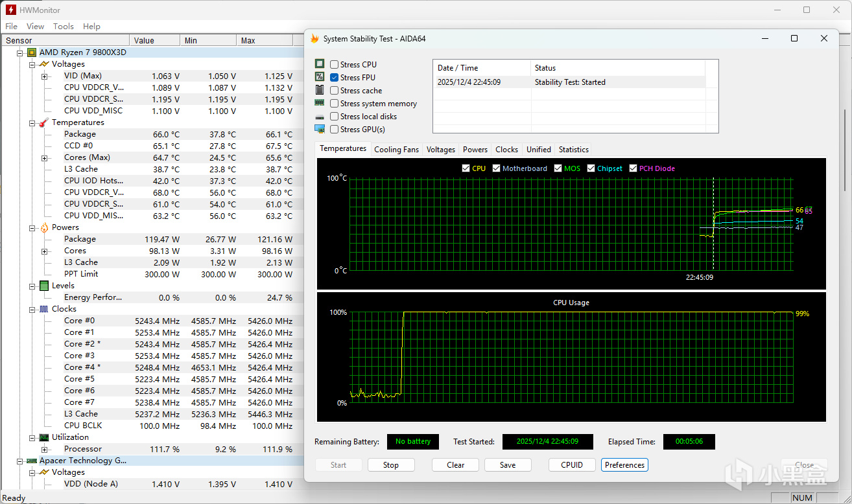Click the monitor icon beside Stress GPU(s)

[320, 129]
